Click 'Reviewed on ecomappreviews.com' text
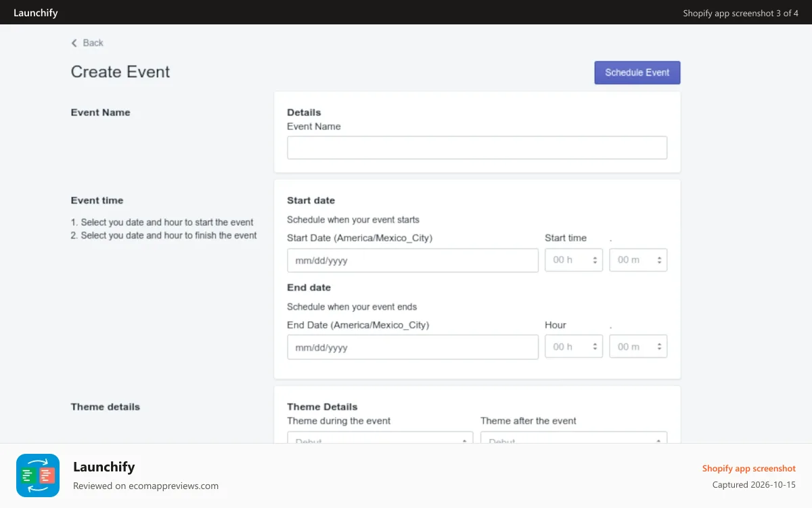 145,486
